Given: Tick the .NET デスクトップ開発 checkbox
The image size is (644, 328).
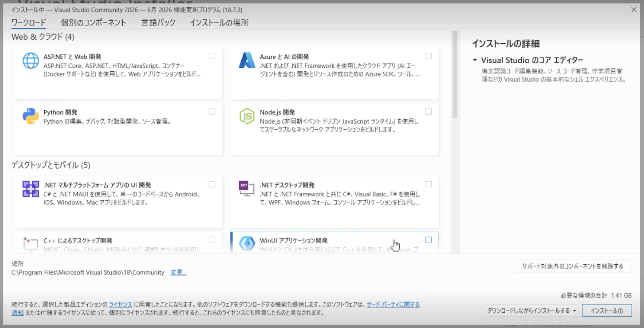Looking at the screenshot, I should pos(428,184).
